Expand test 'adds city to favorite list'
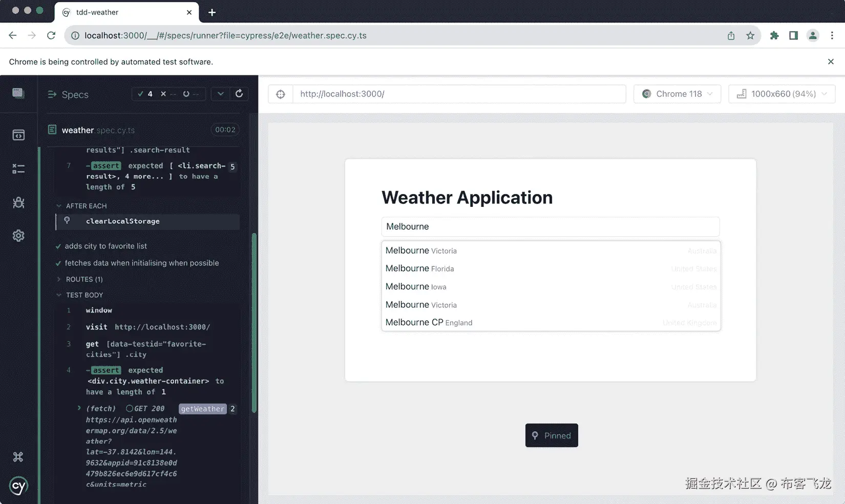 [x=105, y=246]
